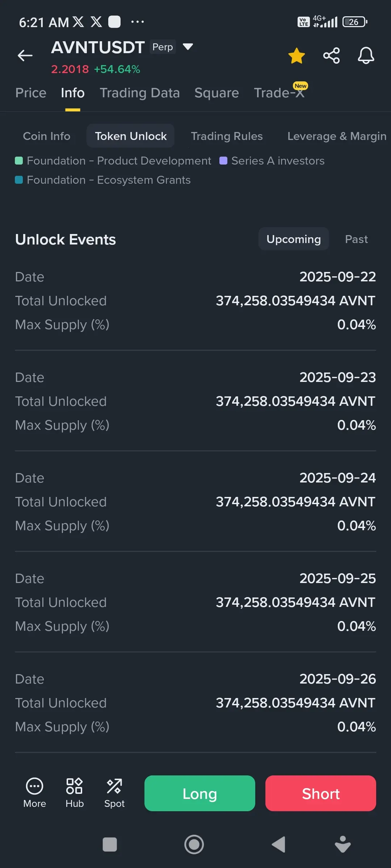Show Past unlock events
This screenshot has height=868, width=391.
tap(356, 239)
